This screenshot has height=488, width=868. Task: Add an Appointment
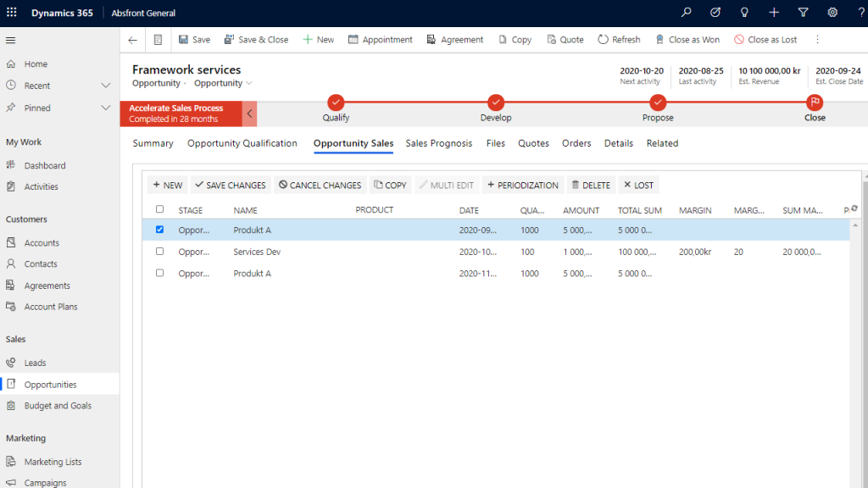coord(381,40)
